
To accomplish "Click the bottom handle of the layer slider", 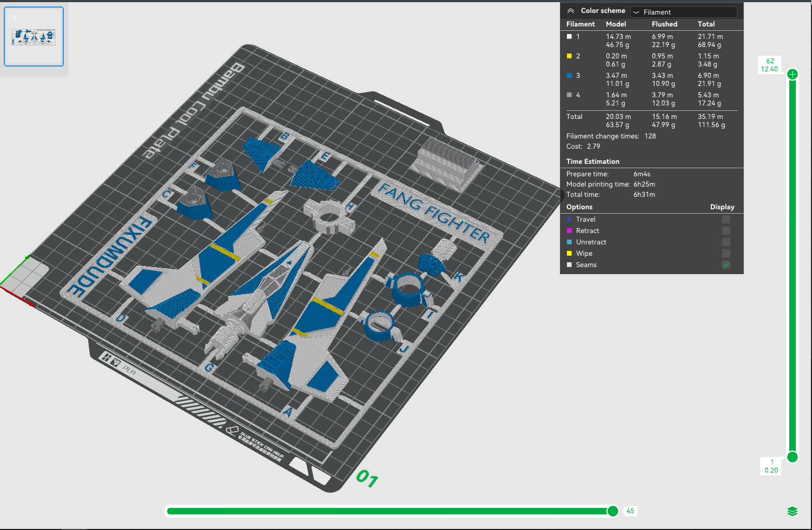I will (x=793, y=457).
